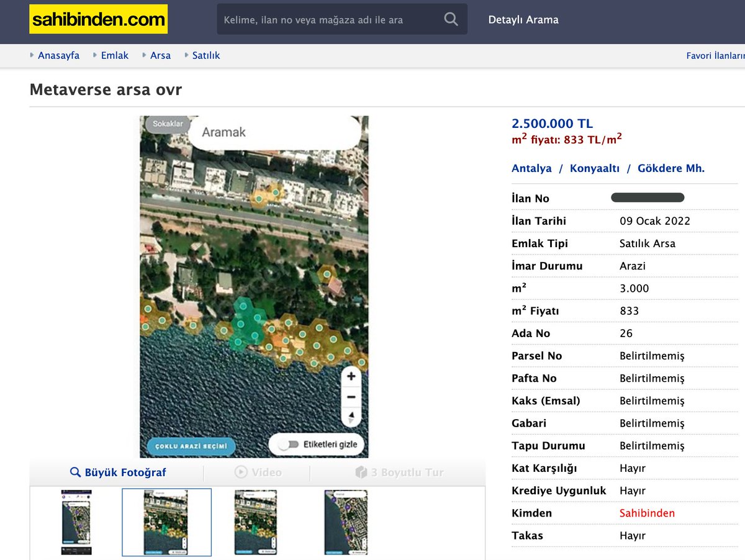The image size is (745, 560).
Task: Click in the search input field
Action: point(329,20)
